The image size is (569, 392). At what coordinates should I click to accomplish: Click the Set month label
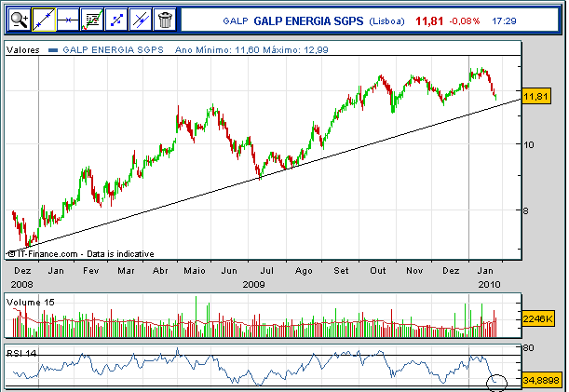341,271
